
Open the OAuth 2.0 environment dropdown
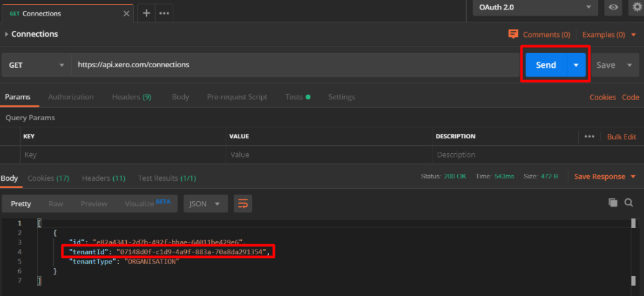pos(535,7)
